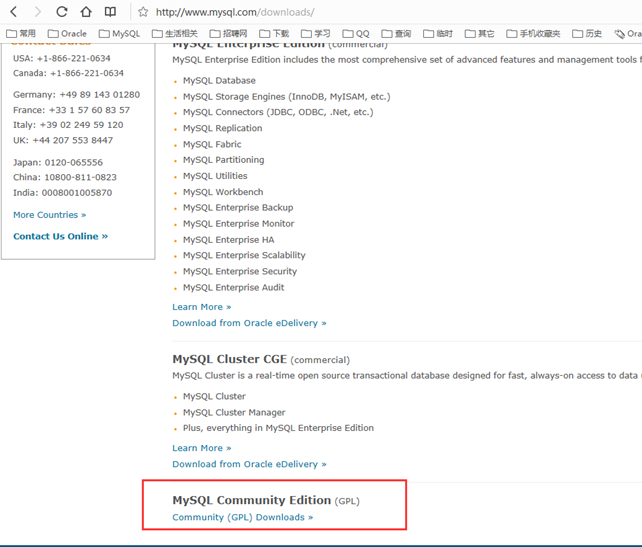
Task: Select the MySQL Partitioning list item
Action: 224,160
